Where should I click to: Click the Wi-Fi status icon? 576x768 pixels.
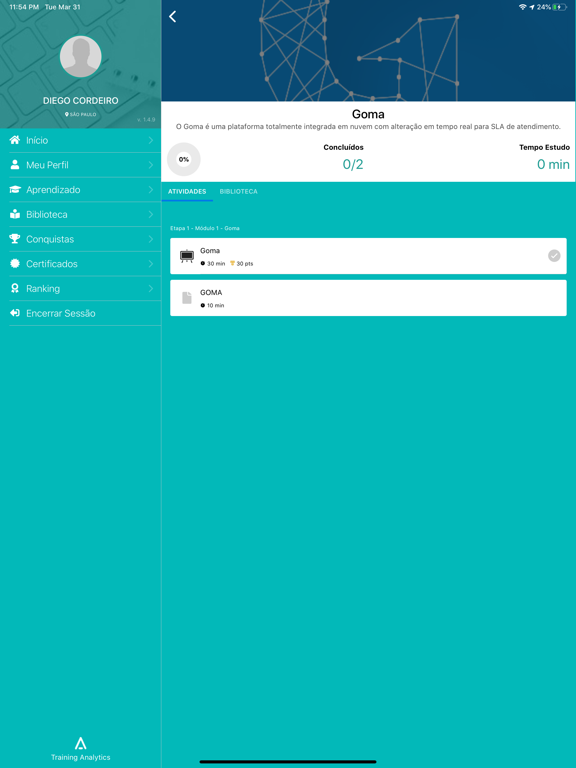522,7
